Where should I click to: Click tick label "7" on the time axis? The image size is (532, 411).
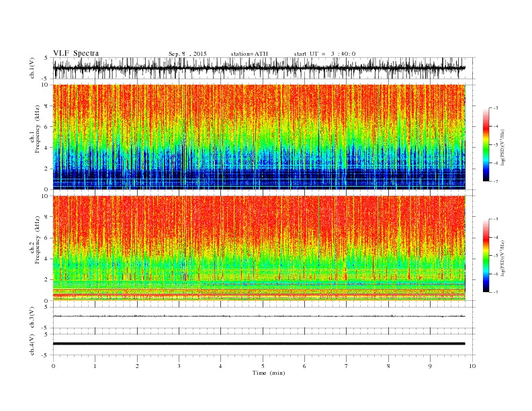point(347,366)
